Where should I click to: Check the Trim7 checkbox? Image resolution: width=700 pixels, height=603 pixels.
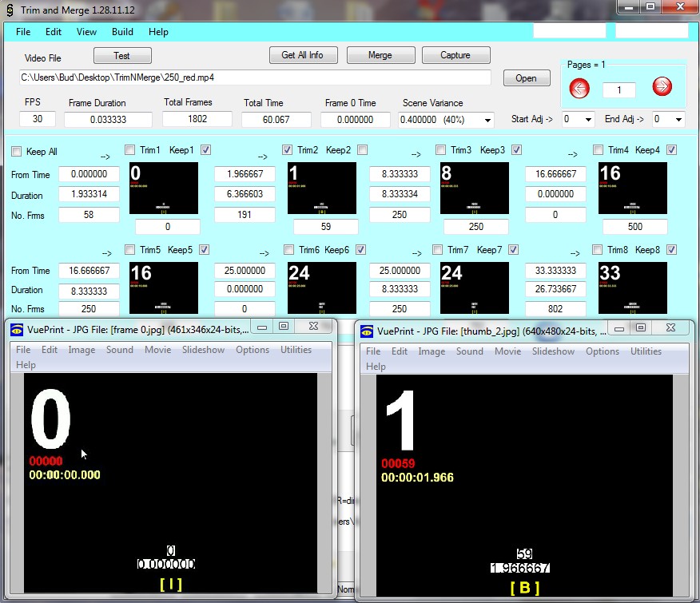(x=438, y=249)
